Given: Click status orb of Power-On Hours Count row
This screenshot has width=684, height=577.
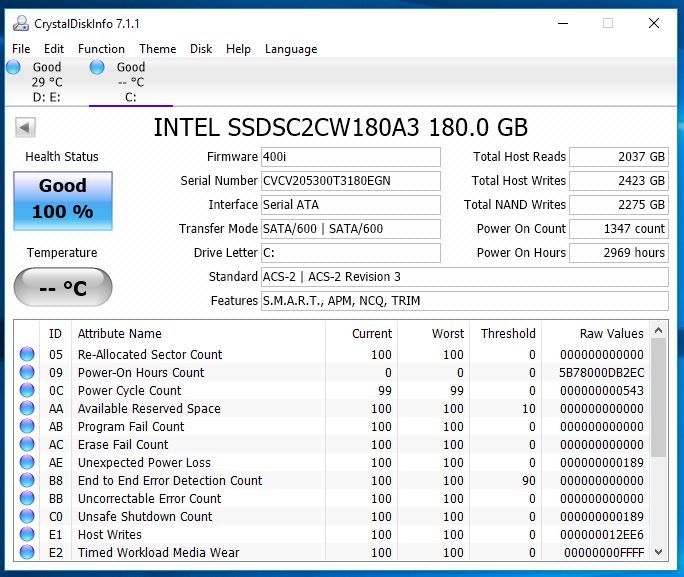Looking at the screenshot, I should 27,372.
